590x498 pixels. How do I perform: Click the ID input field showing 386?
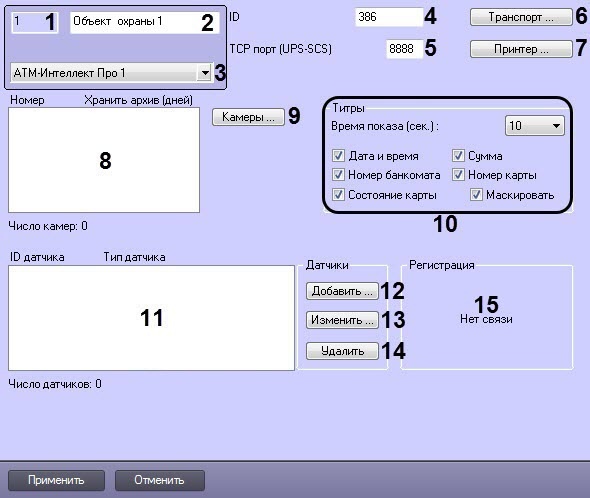point(389,17)
